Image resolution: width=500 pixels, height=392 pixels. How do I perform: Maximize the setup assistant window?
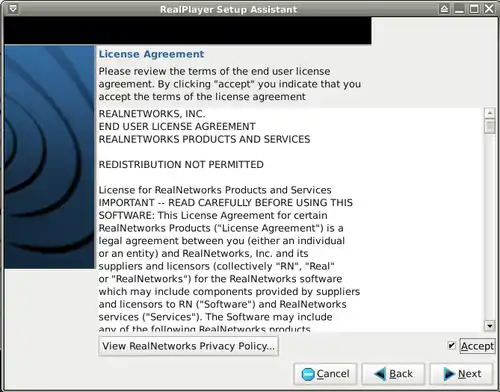(474, 9)
